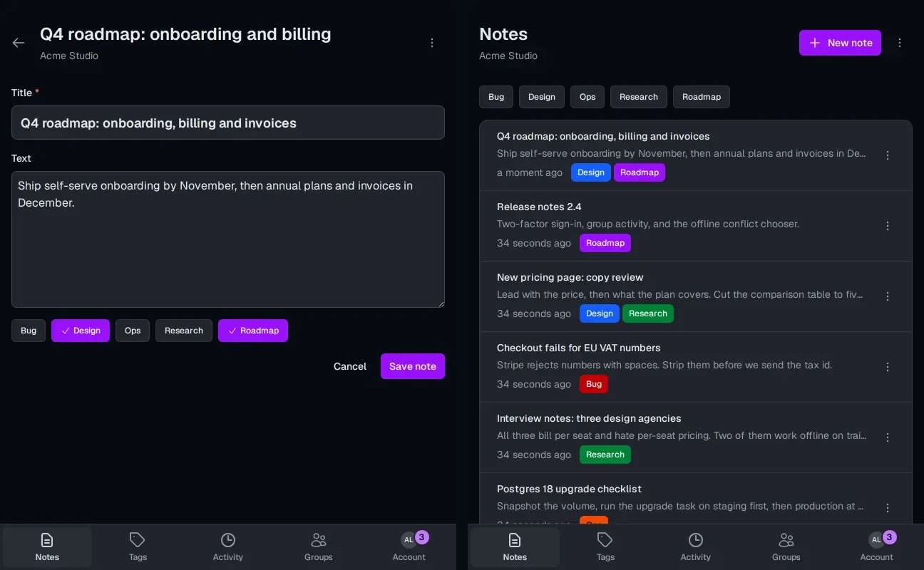924x570 pixels.
Task: Click the Save note button
Action: click(x=413, y=366)
